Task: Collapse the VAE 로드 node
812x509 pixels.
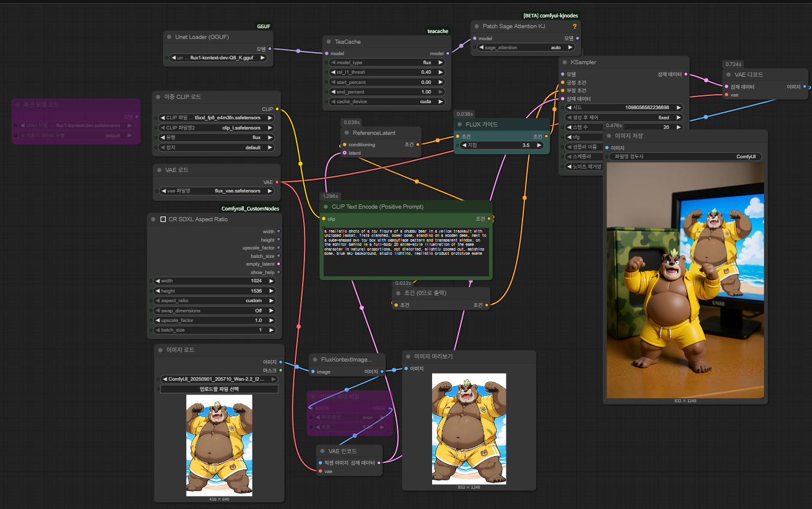Action: (x=159, y=170)
